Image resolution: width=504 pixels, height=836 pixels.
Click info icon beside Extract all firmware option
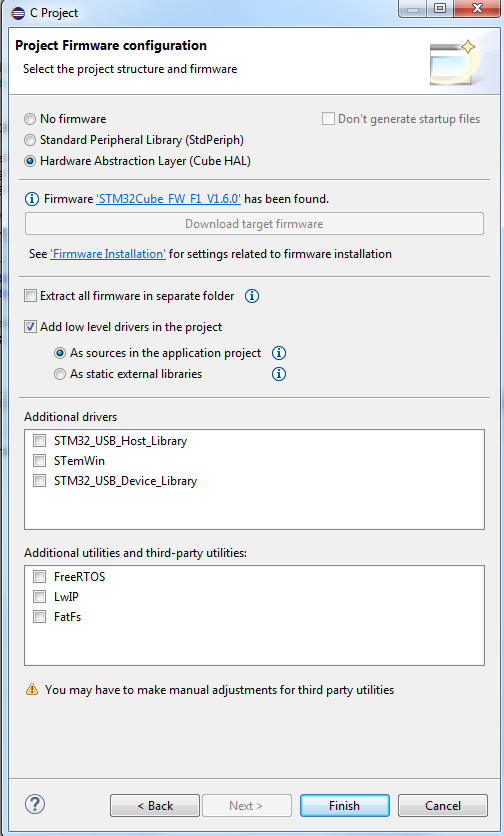[252, 296]
